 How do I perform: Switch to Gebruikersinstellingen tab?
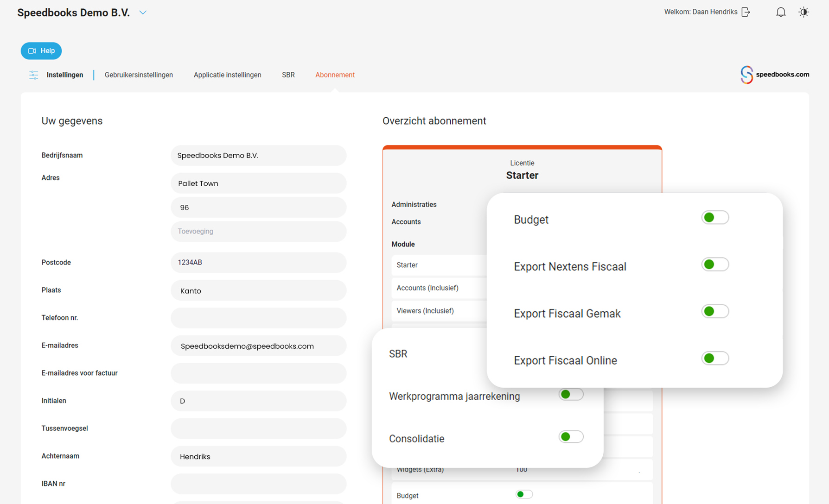(x=139, y=75)
